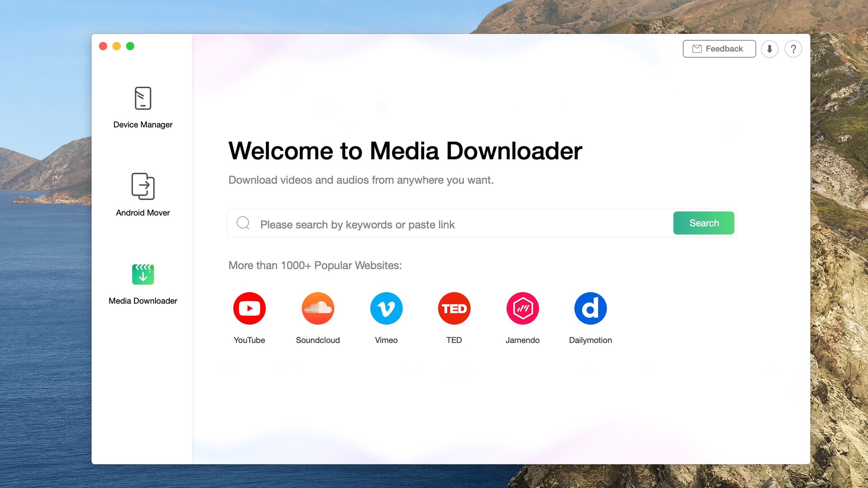Click the Device Manager label

(x=143, y=125)
